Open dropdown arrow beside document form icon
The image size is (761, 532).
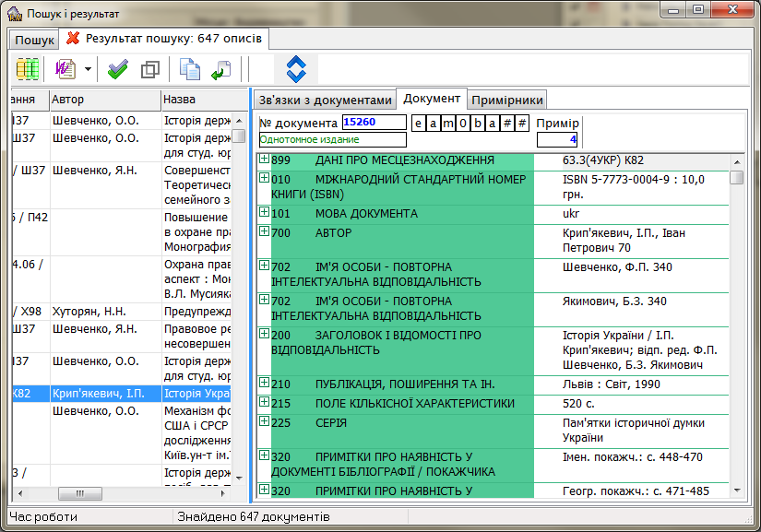88,69
